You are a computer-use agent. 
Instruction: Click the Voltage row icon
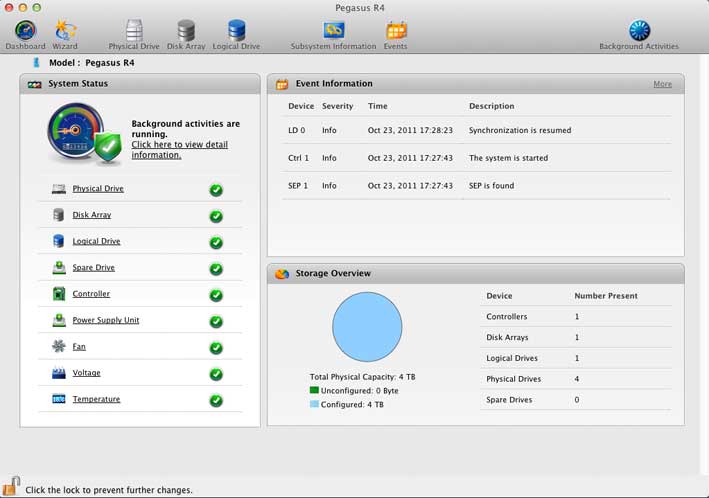(x=59, y=373)
